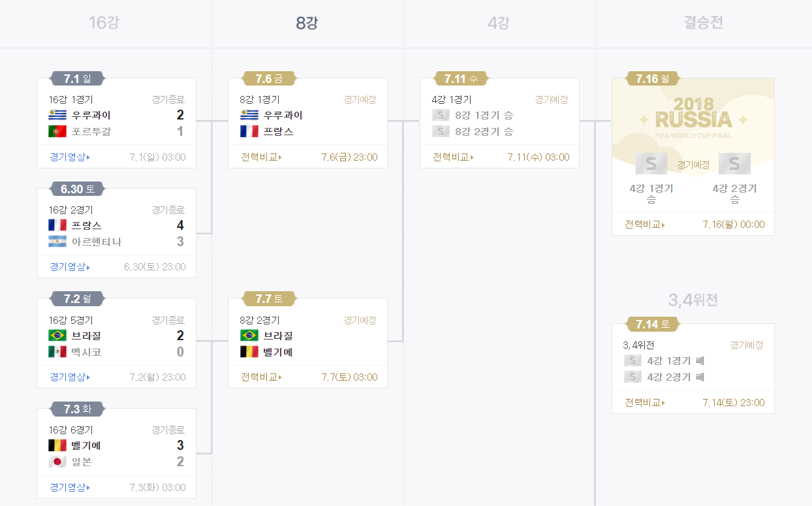
Task: Open 전력비교 for the final match
Action: point(645,225)
